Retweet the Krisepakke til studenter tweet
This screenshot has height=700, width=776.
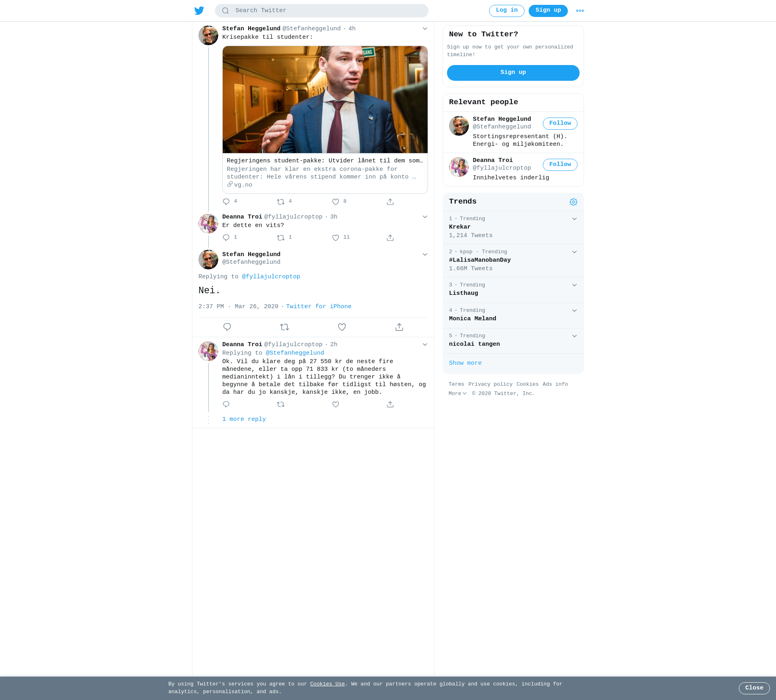281,202
